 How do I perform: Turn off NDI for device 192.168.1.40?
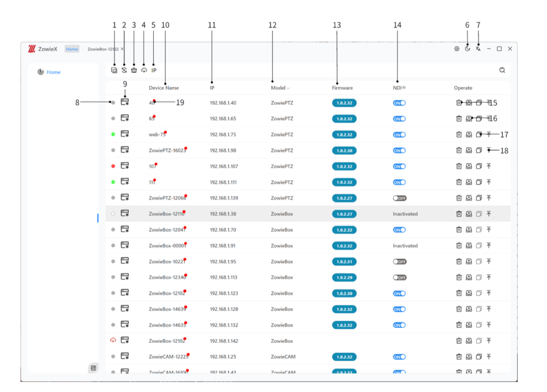coord(399,103)
